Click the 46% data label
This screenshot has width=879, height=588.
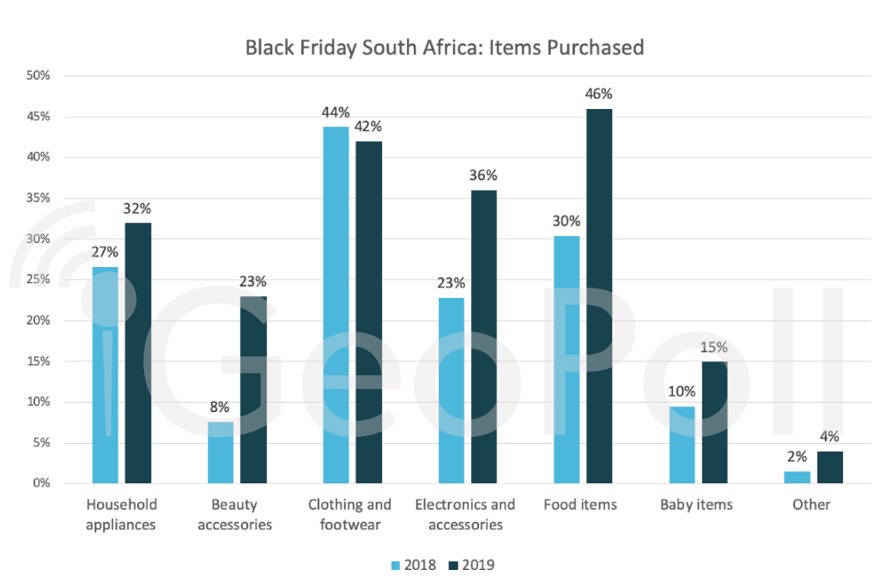pos(599,94)
